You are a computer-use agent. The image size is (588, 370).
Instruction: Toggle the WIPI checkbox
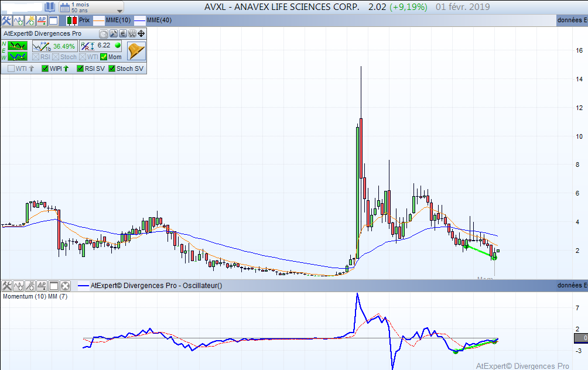pos(45,68)
